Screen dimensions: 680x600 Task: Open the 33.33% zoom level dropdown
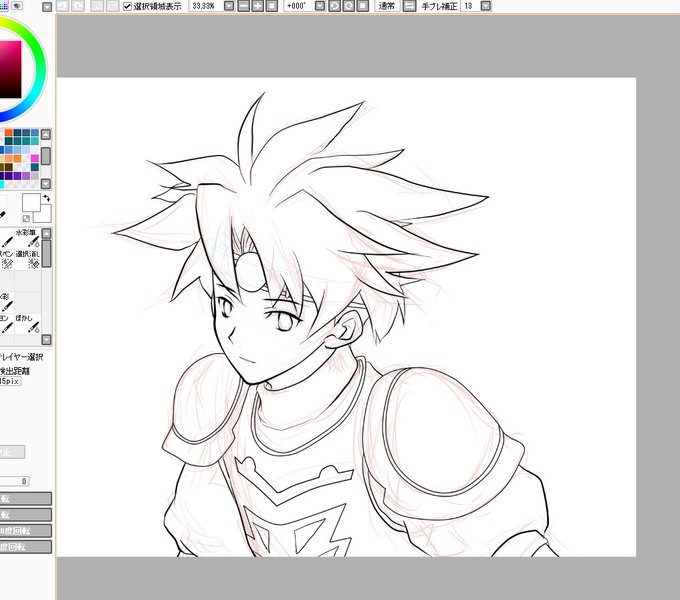[x=229, y=6]
